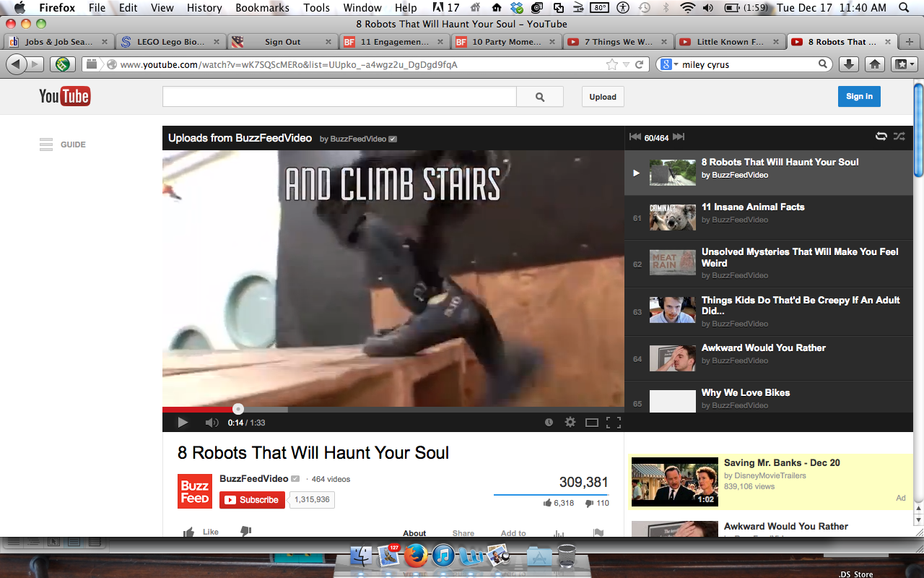Click the YouTube search magnifier button
Viewport: 924px width, 578px height.
pyautogui.click(x=540, y=97)
